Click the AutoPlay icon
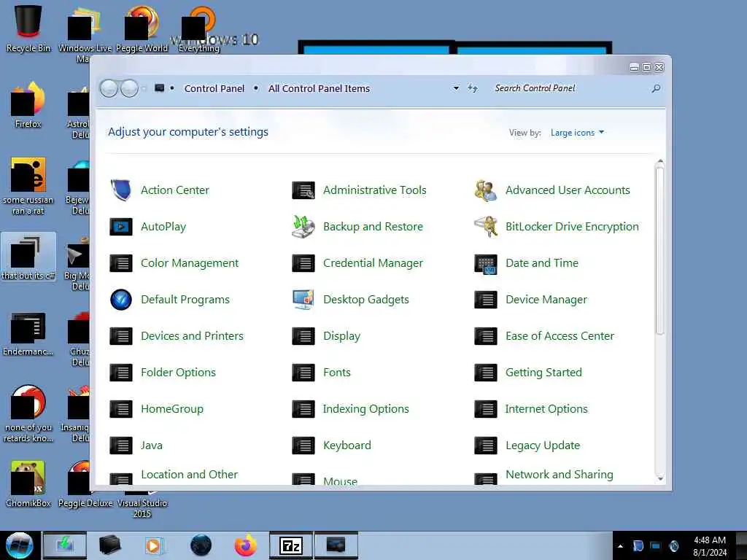 [x=121, y=227]
